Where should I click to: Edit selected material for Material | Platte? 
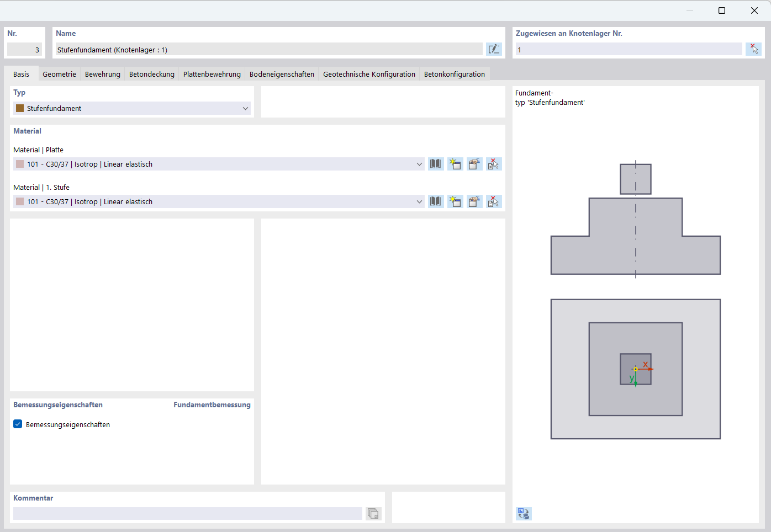pos(474,164)
